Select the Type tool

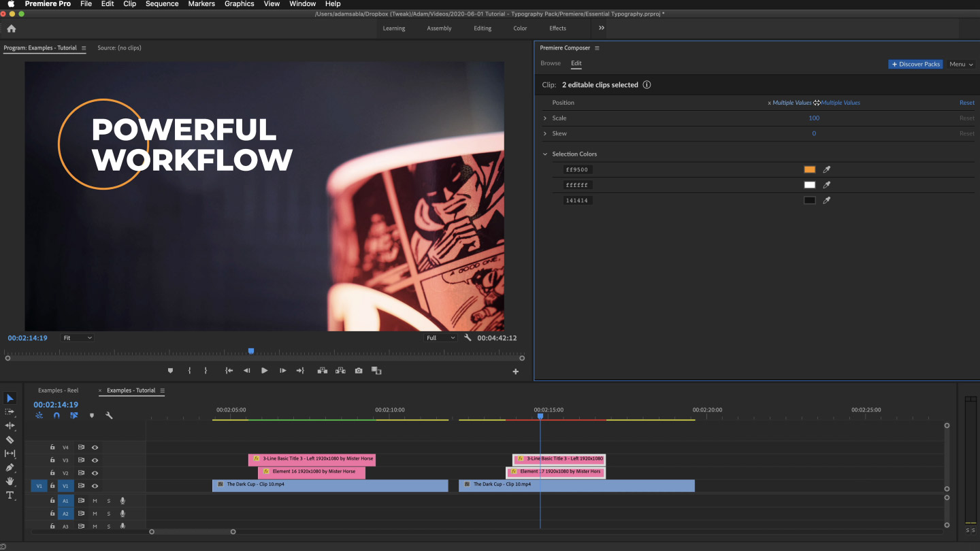[10, 495]
